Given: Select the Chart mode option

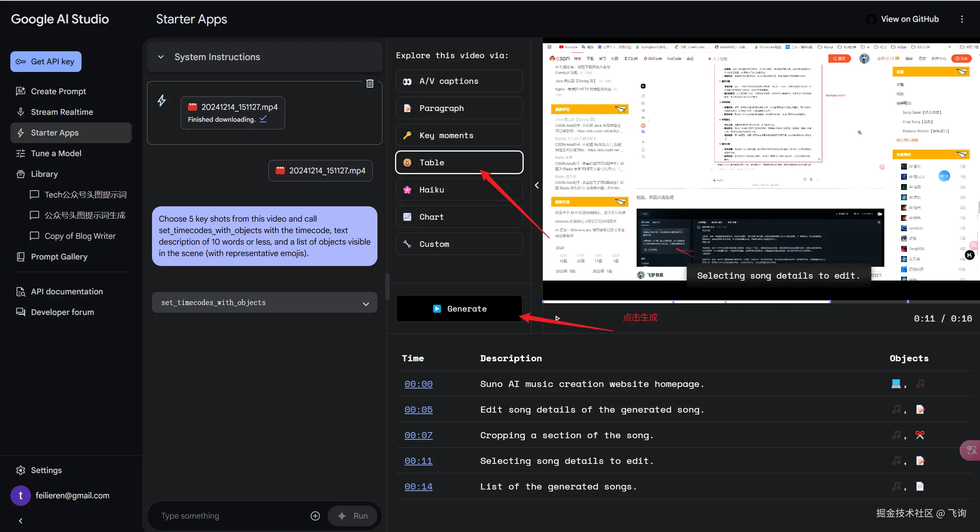Looking at the screenshot, I should (x=459, y=217).
